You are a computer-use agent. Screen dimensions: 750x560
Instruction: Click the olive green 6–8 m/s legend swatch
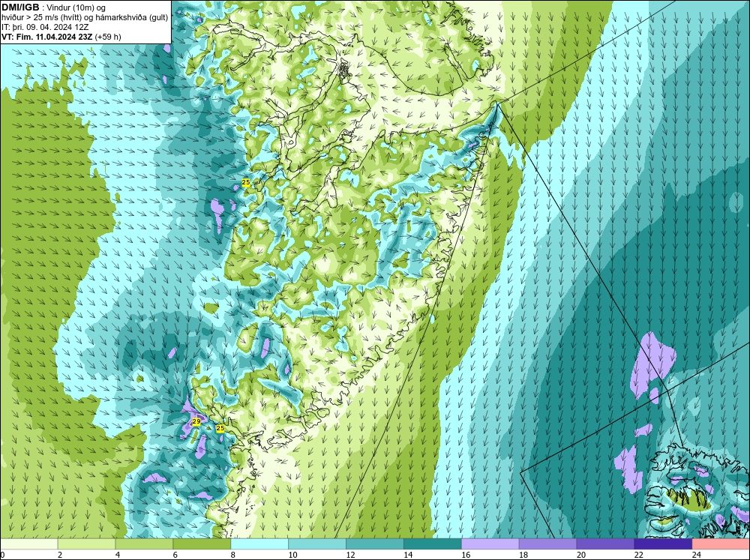click(x=202, y=544)
